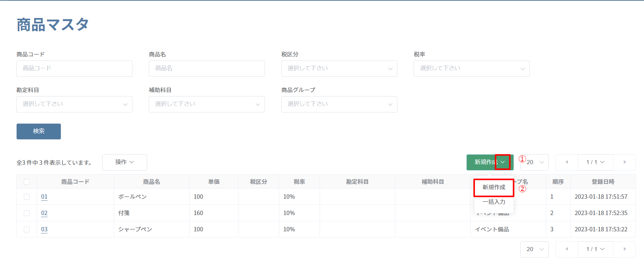Click the 2023-01-18 17:51:57 timestamp cell
This screenshot has width=644, height=265.
coord(603,197)
